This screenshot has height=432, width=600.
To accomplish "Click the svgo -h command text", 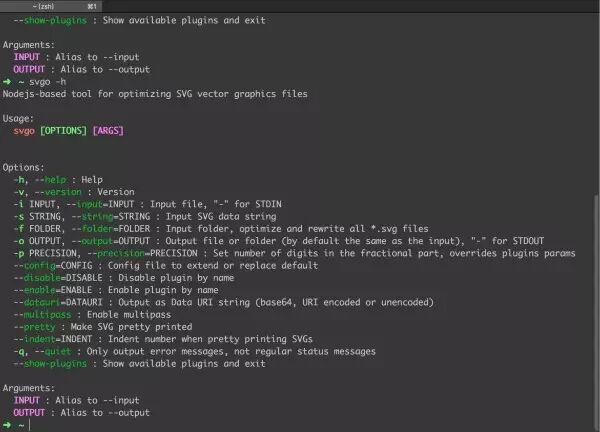I will [47, 82].
